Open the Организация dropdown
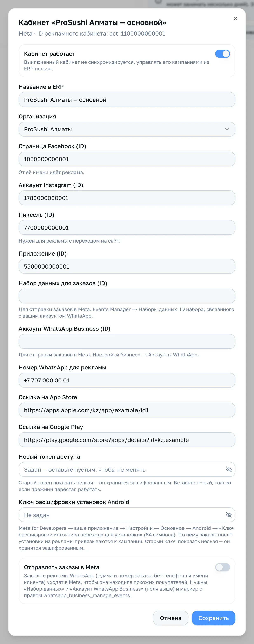The width and height of the screenshot is (254, 644). [x=127, y=129]
